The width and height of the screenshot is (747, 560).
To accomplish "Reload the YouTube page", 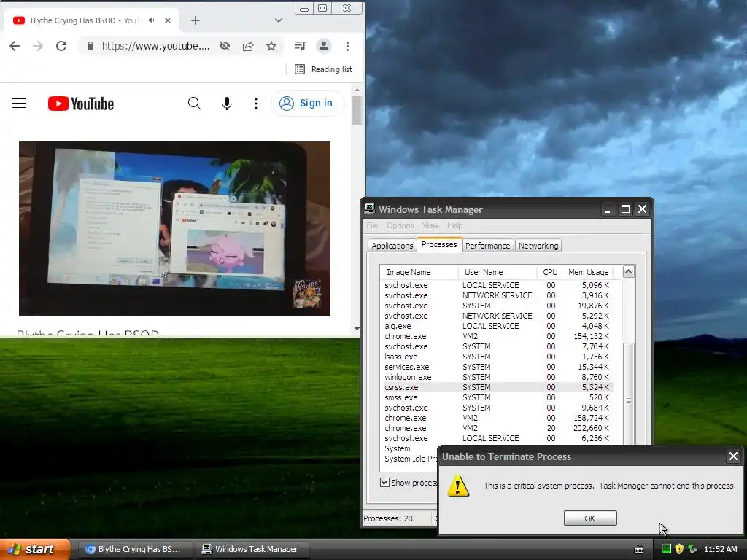I will tap(61, 46).
